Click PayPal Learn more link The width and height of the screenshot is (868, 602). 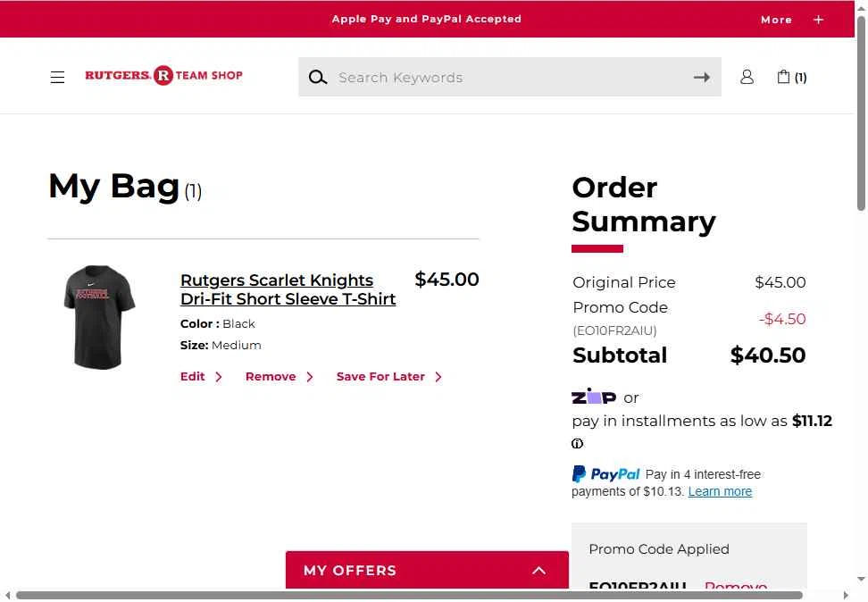pyautogui.click(x=720, y=491)
